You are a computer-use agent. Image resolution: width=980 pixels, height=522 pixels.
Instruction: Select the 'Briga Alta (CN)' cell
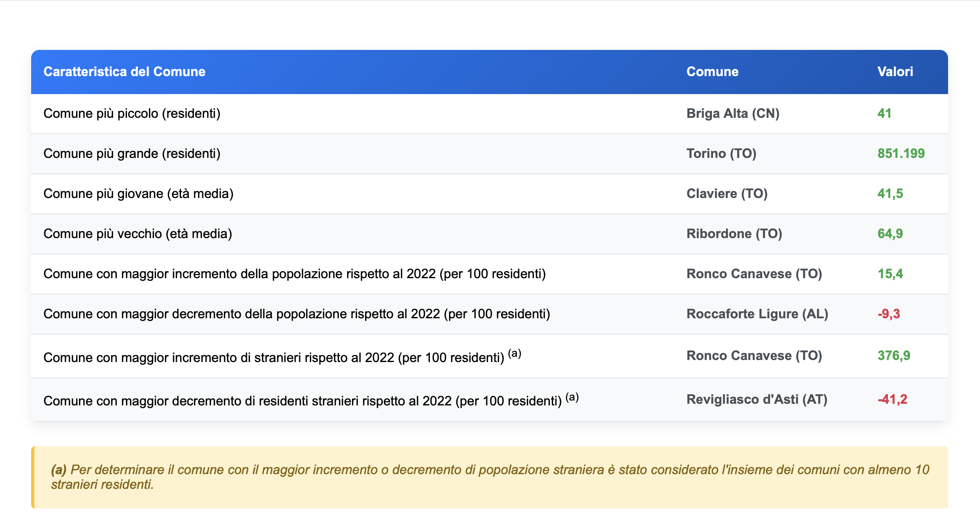(x=733, y=113)
